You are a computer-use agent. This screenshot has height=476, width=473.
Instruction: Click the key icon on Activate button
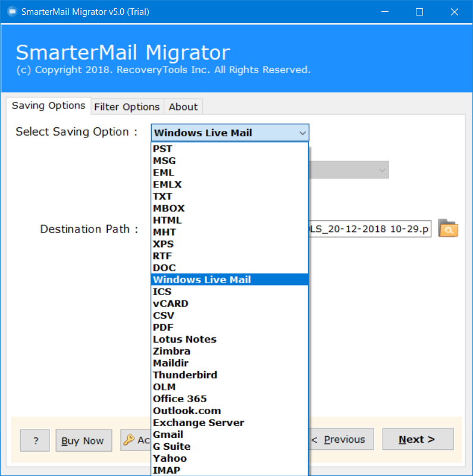[x=129, y=440]
